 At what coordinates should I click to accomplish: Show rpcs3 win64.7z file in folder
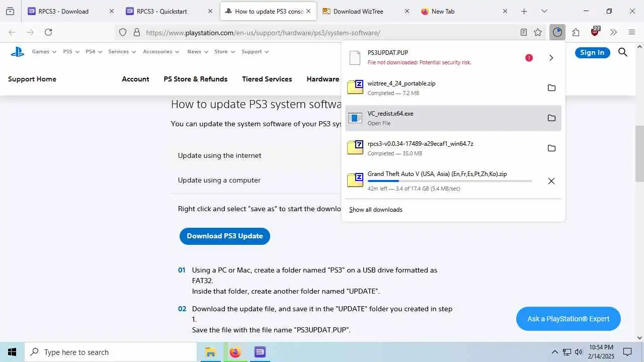(551, 148)
